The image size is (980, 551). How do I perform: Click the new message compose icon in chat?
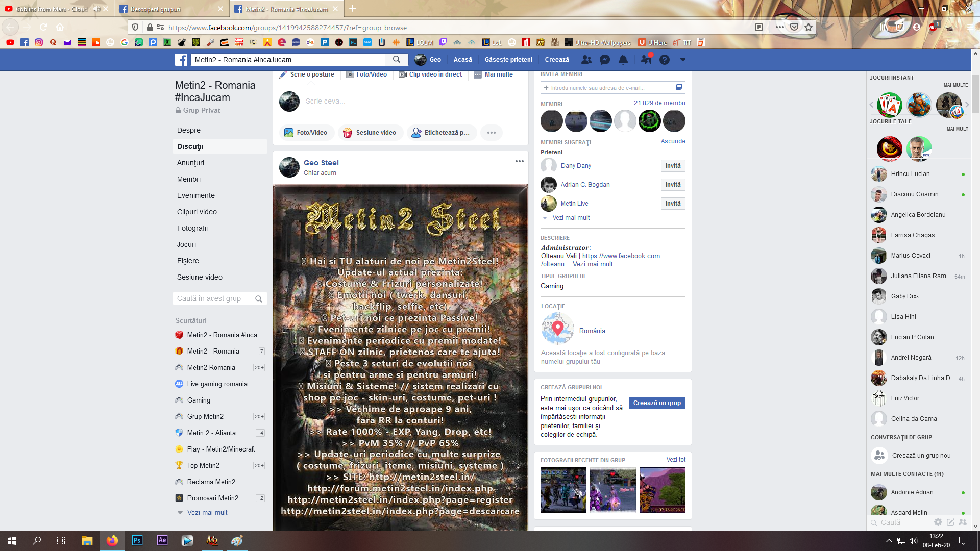click(x=950, y=522)
